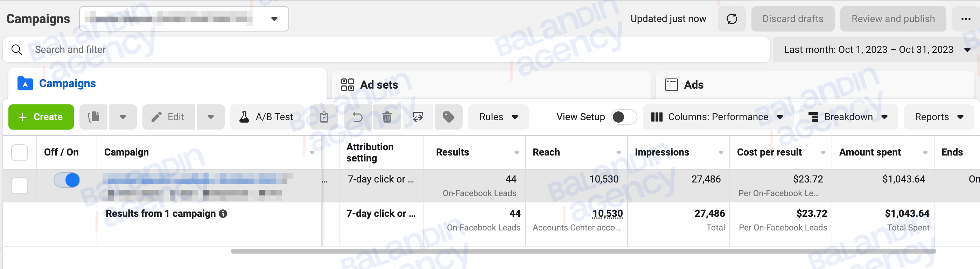Expand the Breakdown dropdown
Viewport: 980px width, 269px height.
(848, 117)
